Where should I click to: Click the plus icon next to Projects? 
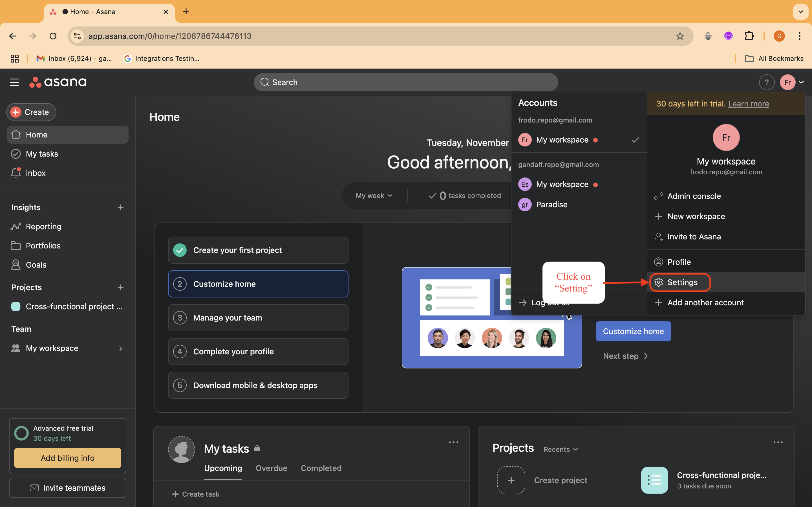(120, 287)
